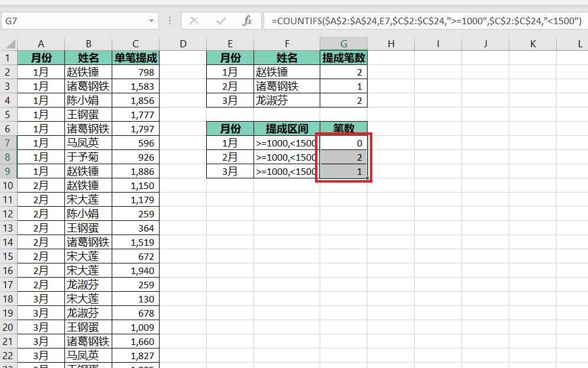Select cell G8 showing 2
Viewport: 588px width, 368px height.
click(344, 157)
